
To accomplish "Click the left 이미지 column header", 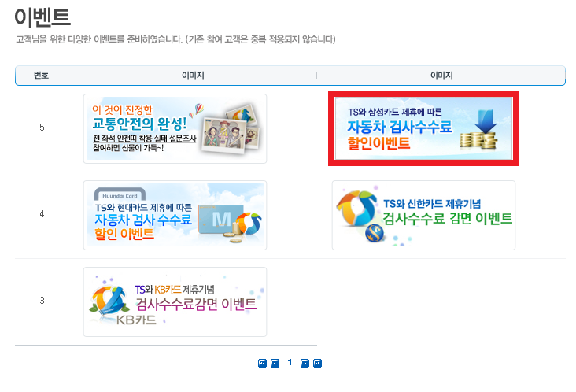I will [x=193, y=76].
